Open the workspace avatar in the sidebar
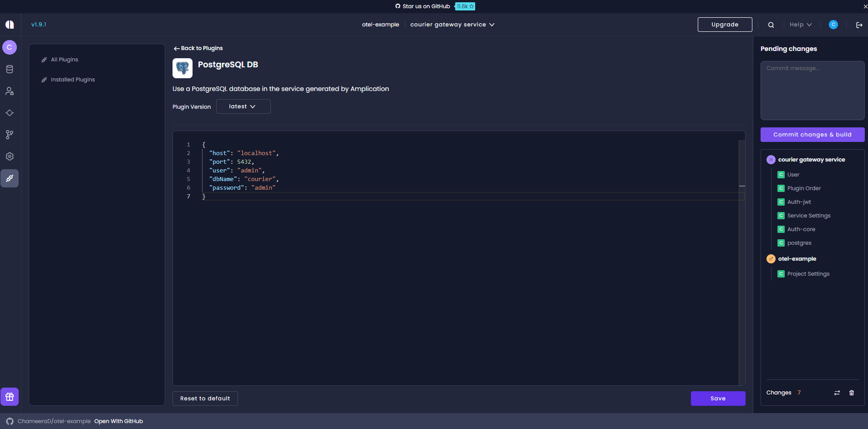 [x=10, y=47]
